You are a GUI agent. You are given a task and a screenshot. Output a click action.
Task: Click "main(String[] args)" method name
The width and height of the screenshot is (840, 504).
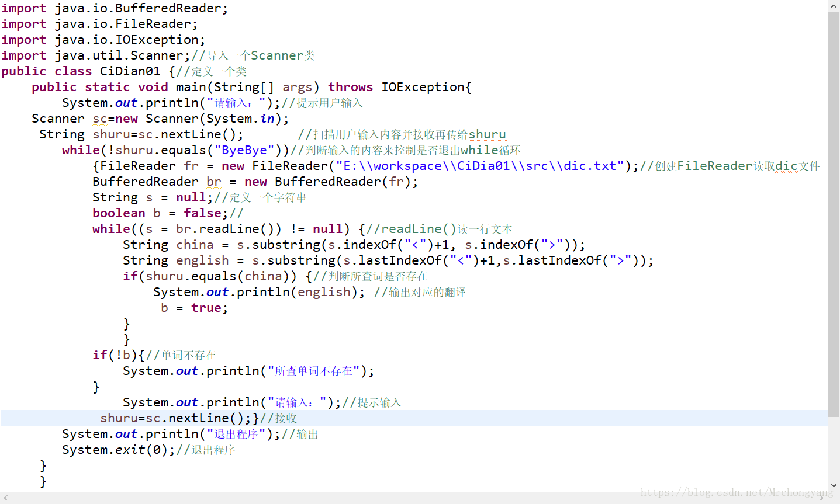[x=248, y=87]
